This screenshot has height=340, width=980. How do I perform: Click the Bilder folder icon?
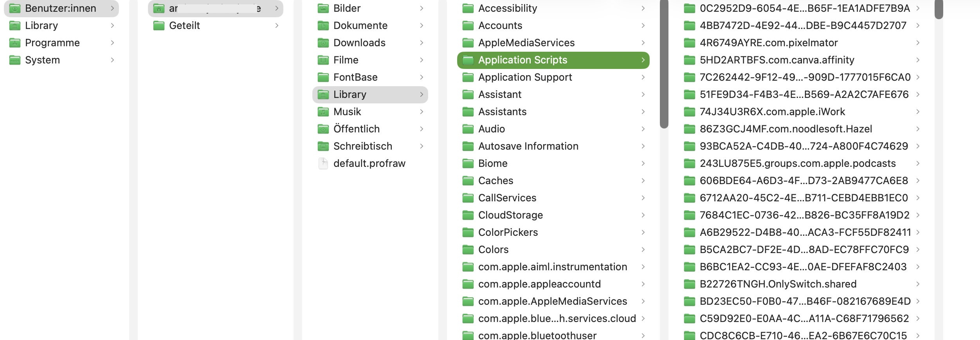point(323,8)
